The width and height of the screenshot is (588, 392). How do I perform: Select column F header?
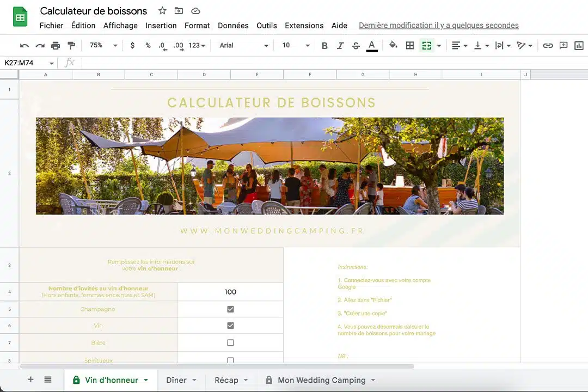pyautogui.click(x=310, y=75)
